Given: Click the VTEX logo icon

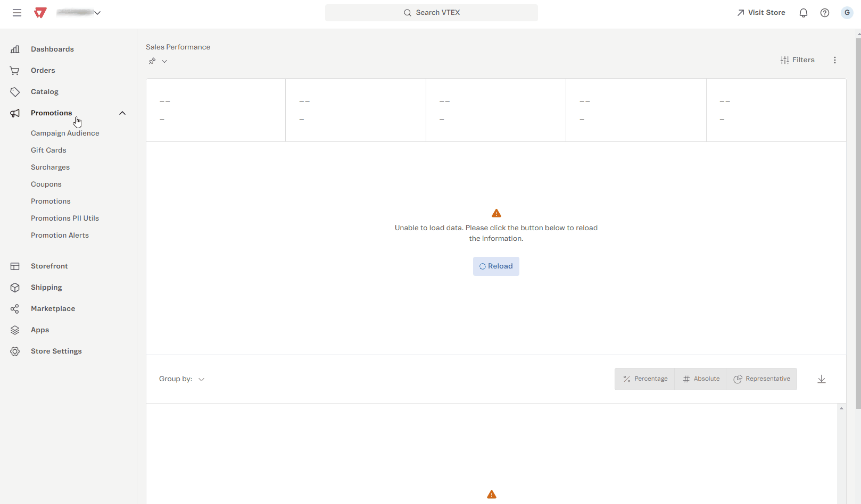Looking at the screenshot, I should pos(40,13).
